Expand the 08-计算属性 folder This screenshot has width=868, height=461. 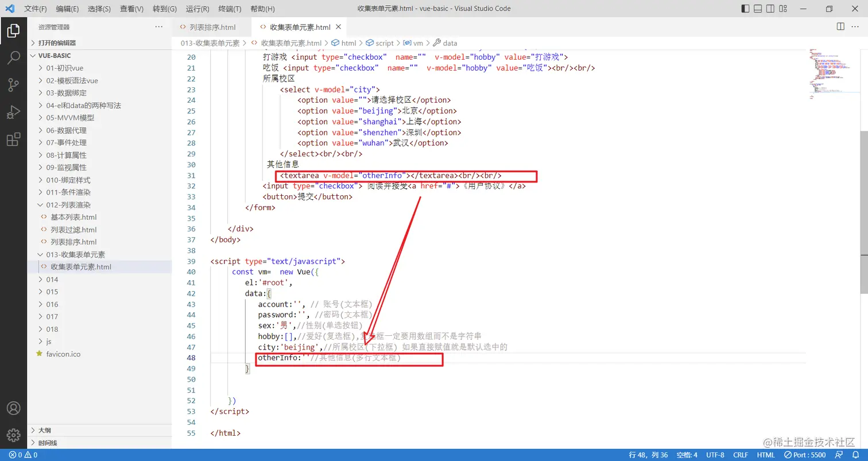tap(66, 155)
